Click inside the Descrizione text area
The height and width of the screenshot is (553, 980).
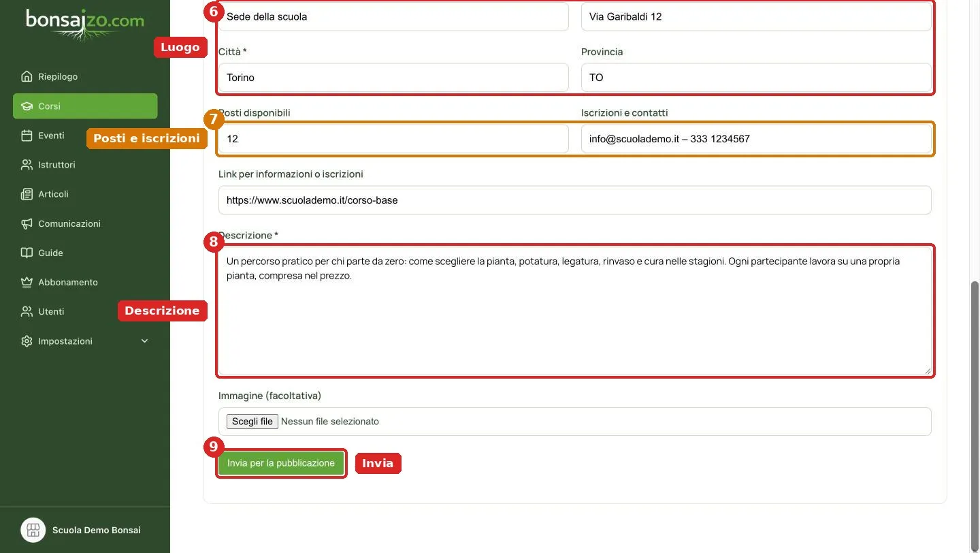pos(574,311)
